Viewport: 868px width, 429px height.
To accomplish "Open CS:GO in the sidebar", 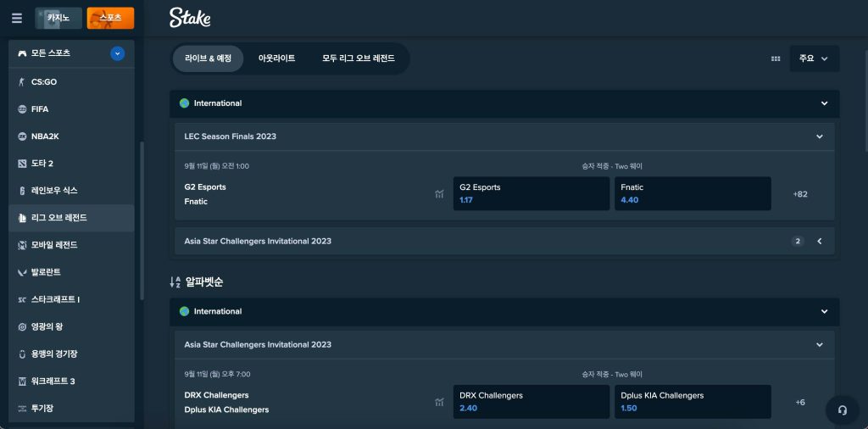I will point(71,82).
